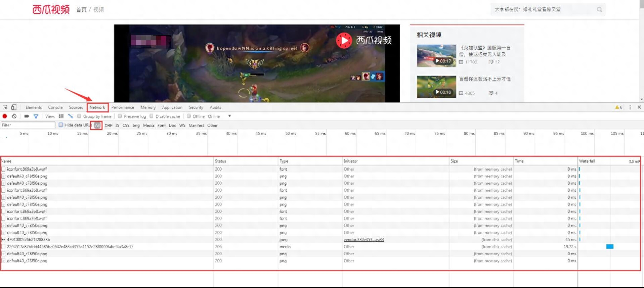644x288 pixels.
Task: Sort by the Type column header
Action: (x=310, y=161)
